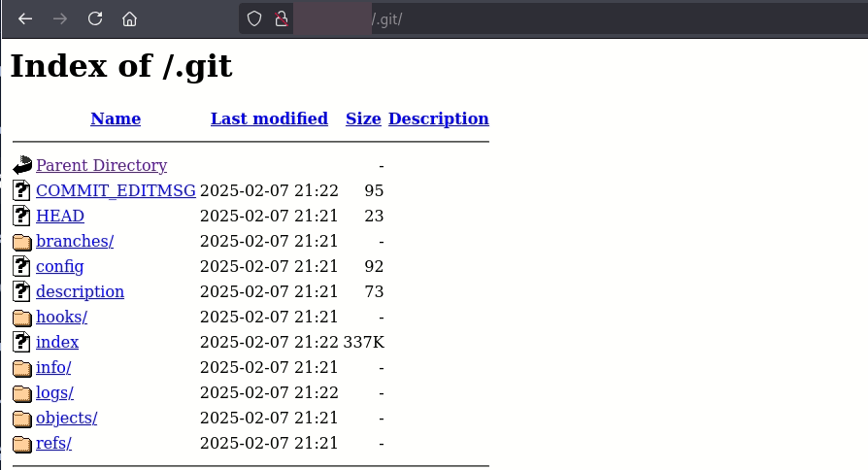Open the branches/ directory link
The height and width of the screenshot is (470, 868).
75,241
